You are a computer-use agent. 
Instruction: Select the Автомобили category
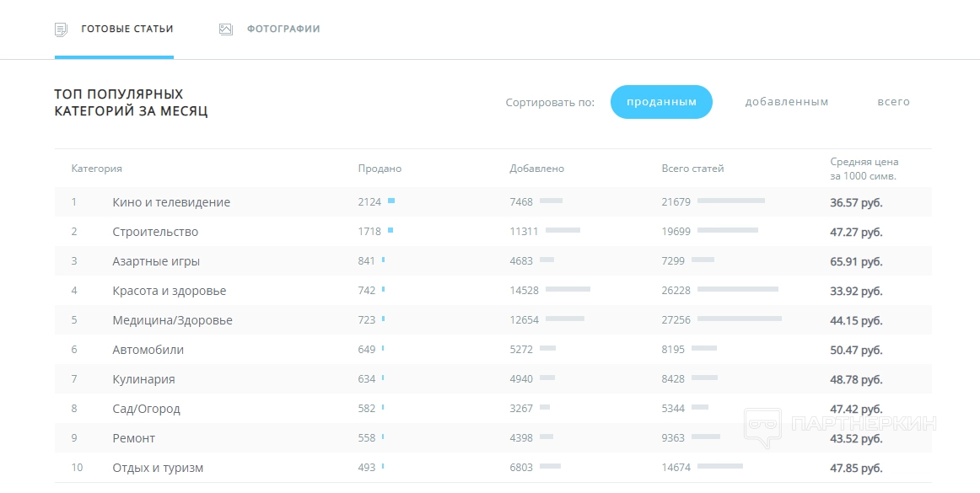coord(148,350)
